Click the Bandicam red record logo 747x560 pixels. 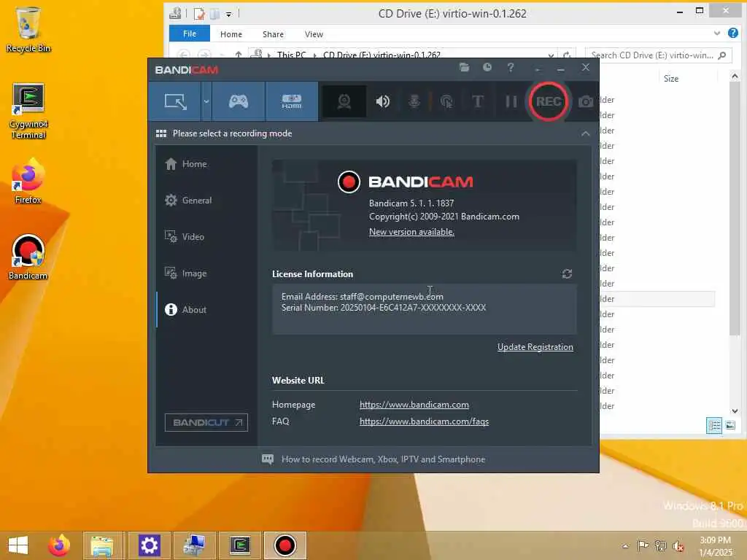coord(349,182)
